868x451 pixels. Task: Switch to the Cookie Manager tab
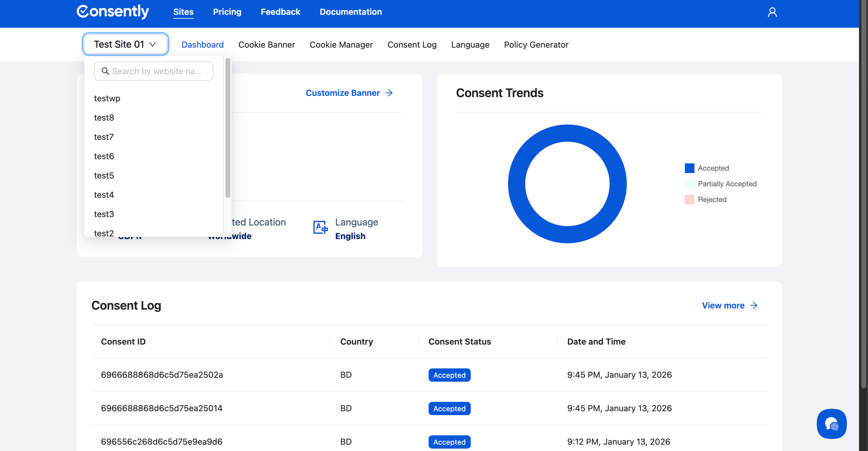click(341, 45)
